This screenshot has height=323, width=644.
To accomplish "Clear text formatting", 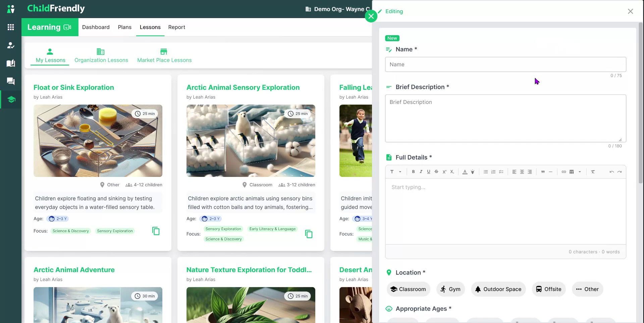I will pos(593,172).
